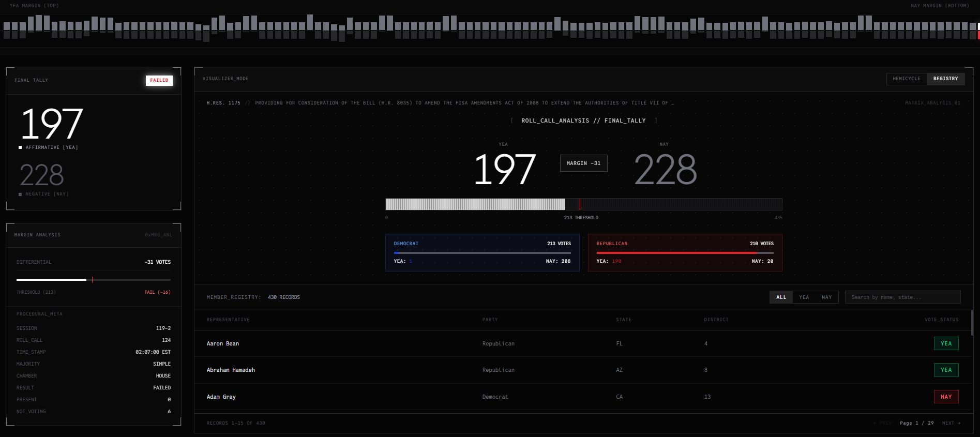Click the ROLL_CALL value 124

166,340
